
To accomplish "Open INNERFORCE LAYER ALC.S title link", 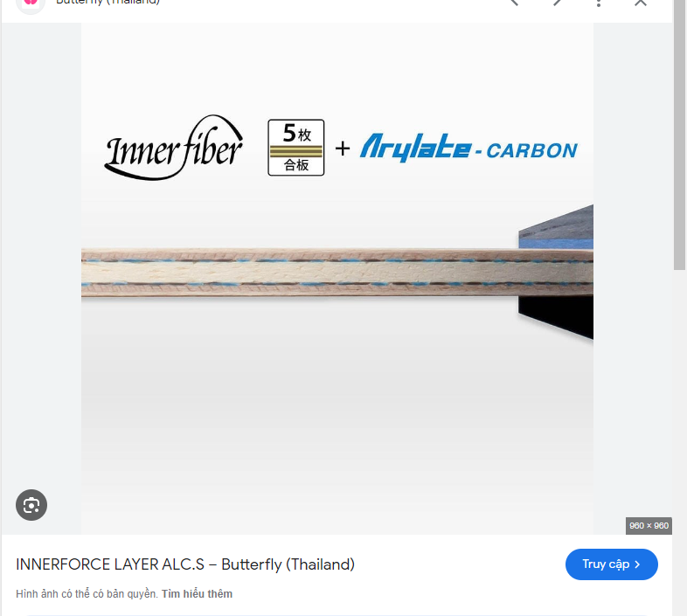I will [x=185, y=564].
